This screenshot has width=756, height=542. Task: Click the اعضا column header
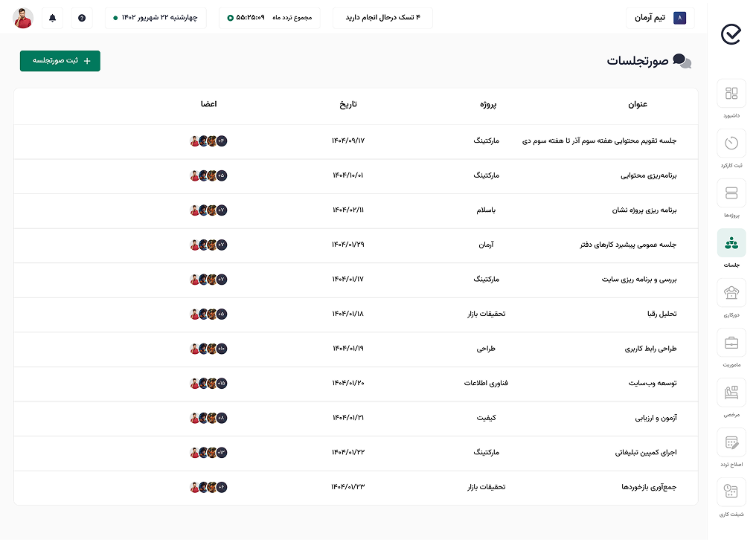[209, 104]
